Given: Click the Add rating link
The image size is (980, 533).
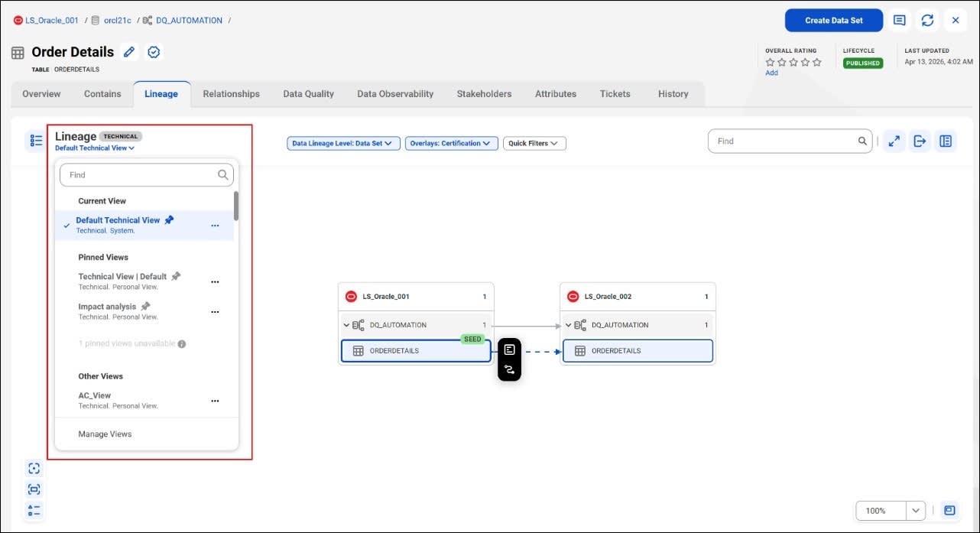Looking at the screenshot, I should click(771, 73).
